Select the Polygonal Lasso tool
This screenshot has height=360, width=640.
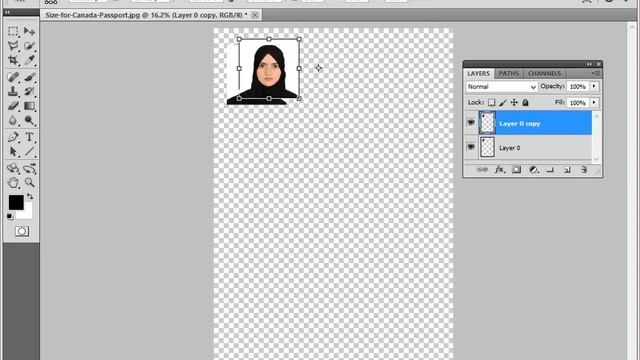tap(13, 46)
